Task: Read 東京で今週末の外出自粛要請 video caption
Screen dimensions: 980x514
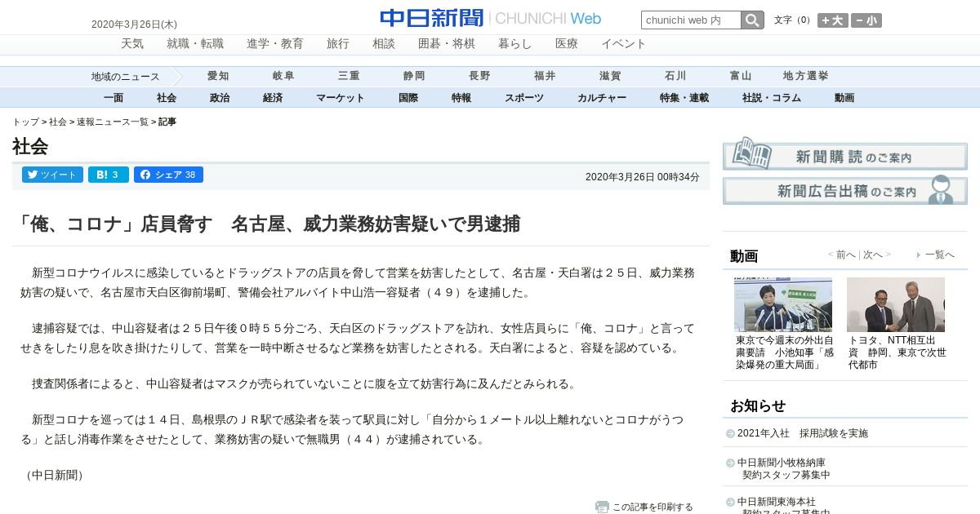Action: tap(785, 352)
